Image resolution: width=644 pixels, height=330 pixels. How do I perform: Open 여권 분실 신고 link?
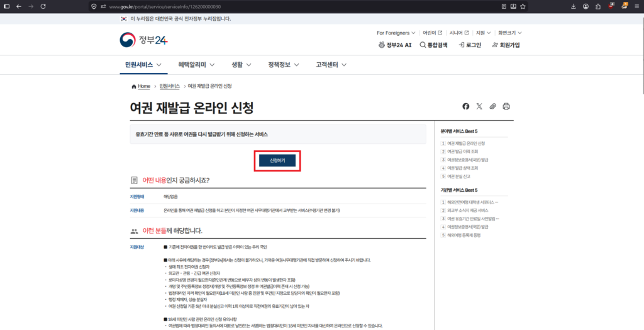tap(458, 176)
